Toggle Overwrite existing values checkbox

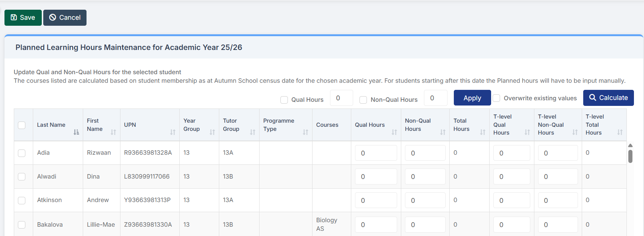coord(496,98)
